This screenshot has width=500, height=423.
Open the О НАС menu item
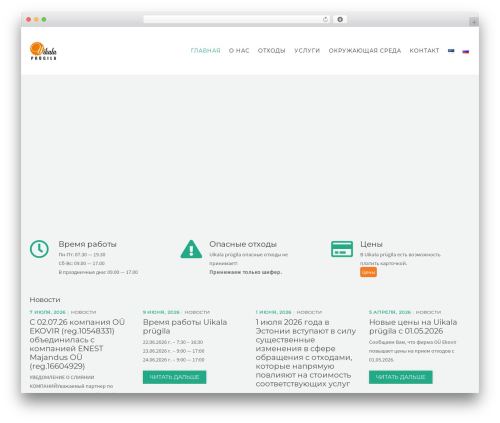click(x=239, y=51)
